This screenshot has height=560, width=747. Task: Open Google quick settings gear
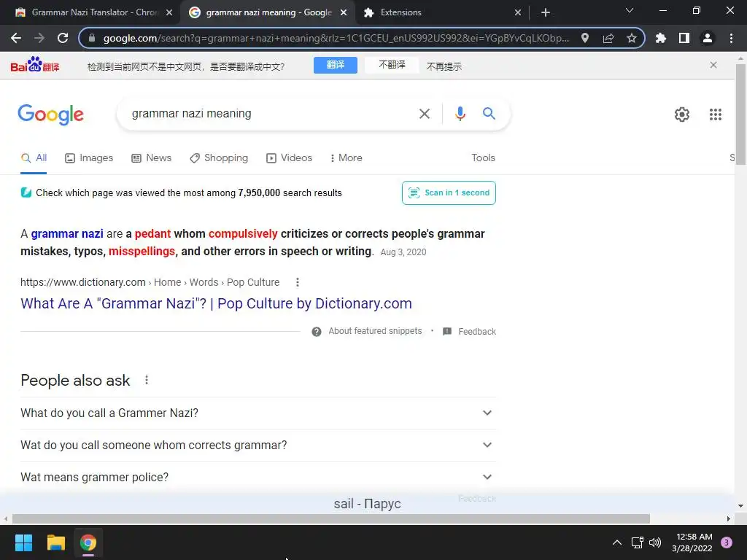pyautogui.click(x=682, y=114)
